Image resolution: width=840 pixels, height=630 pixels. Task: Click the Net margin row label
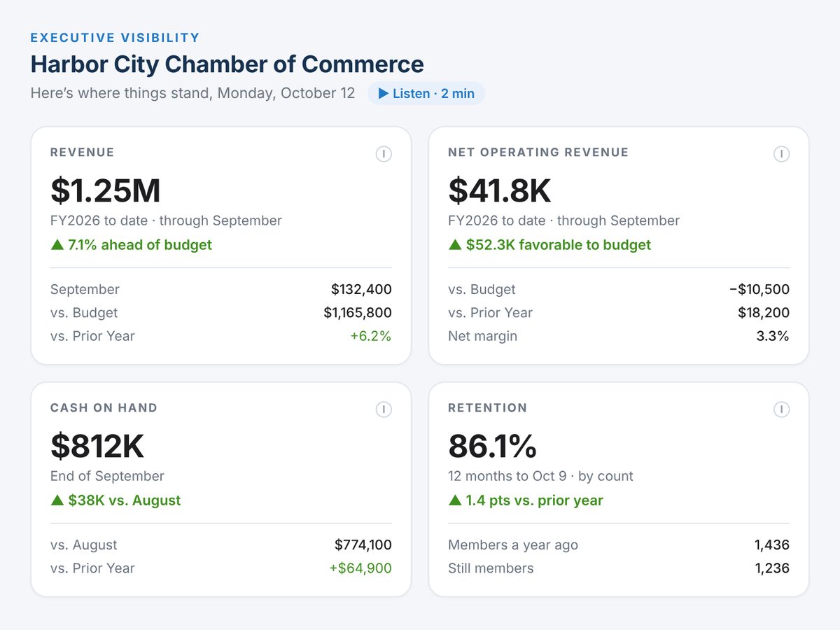482,336
